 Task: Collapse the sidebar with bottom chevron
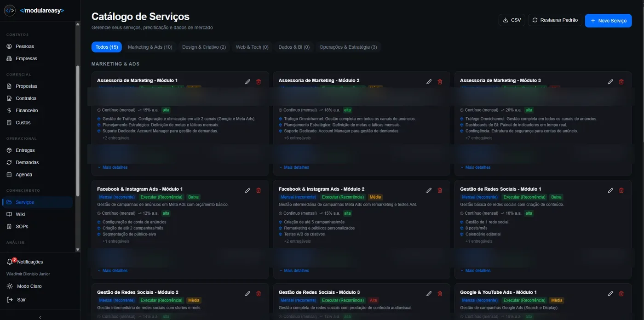point(40,317)
